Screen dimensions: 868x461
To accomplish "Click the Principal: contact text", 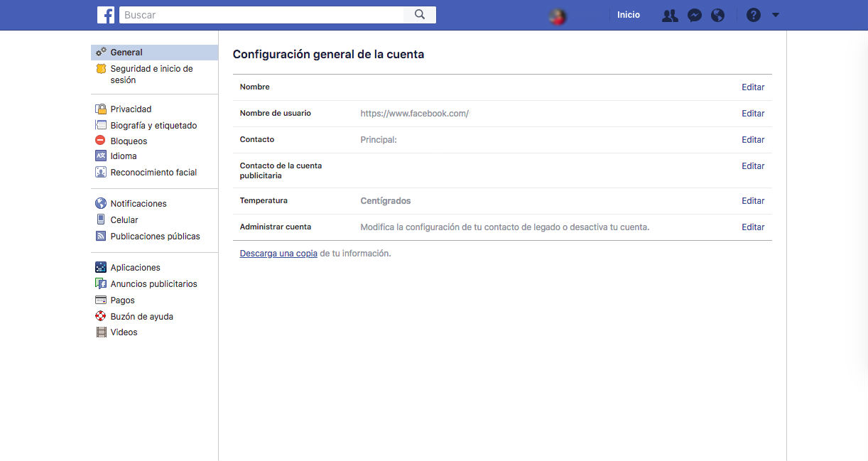I will point(379,140).
